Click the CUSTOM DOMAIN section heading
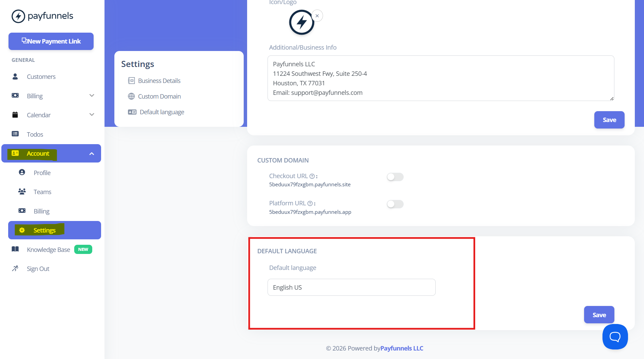Viewport: 644px width, 359px height. [x=283, y=160]
